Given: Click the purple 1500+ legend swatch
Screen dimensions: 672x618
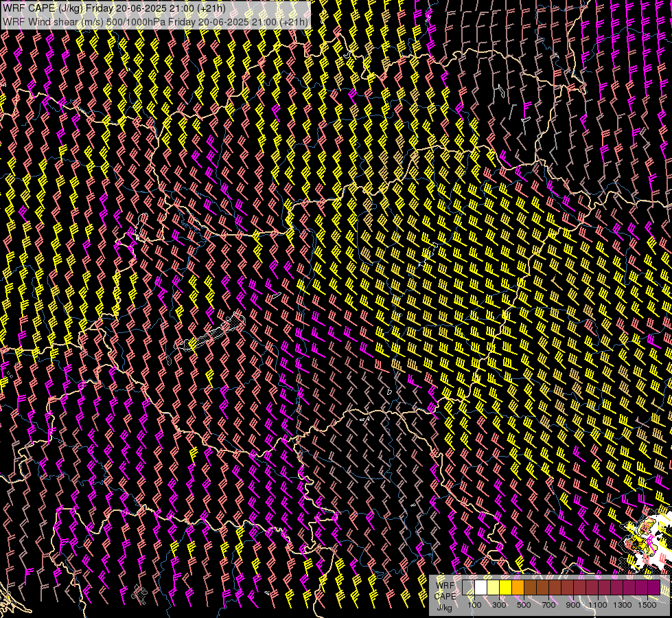Looking at the screenshot, I should pyautogui.click(x=654, y=587).
